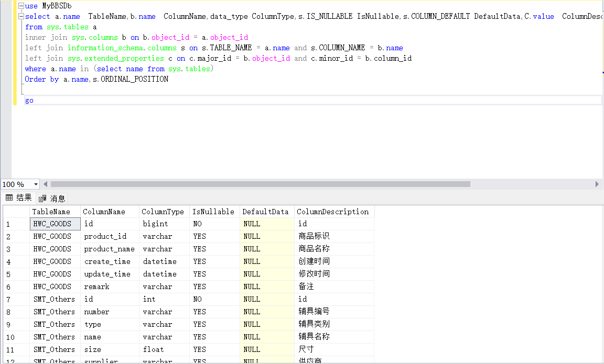
Task: Click the 创建时间 description cell
Action: (335, 262)
